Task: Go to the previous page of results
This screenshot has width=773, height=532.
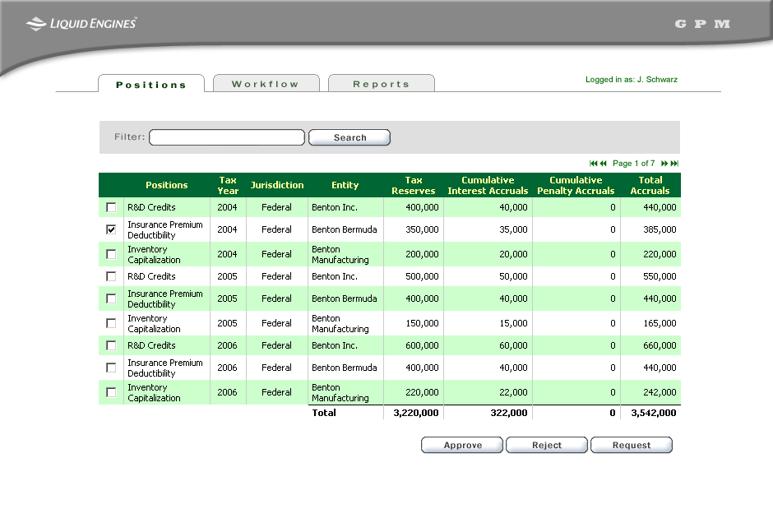Action: 604,164
